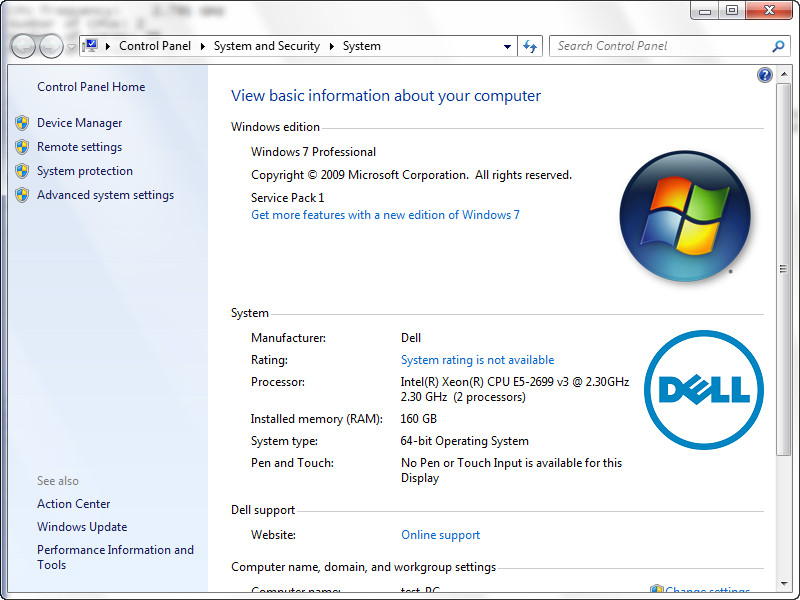Select System breadcrumb in address bar
The height and width of the screenshot is (600, 800).
[362, 46]
